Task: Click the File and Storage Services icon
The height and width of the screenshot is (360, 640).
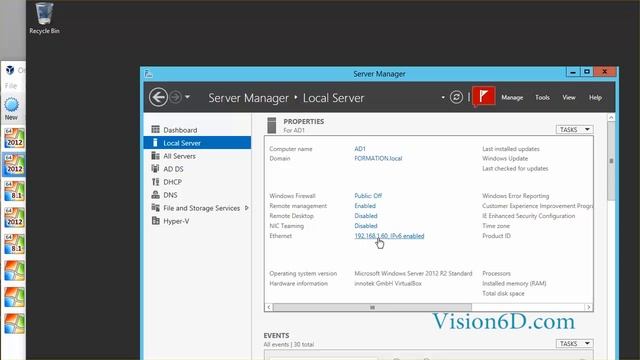Action: [x=156, y=208]
